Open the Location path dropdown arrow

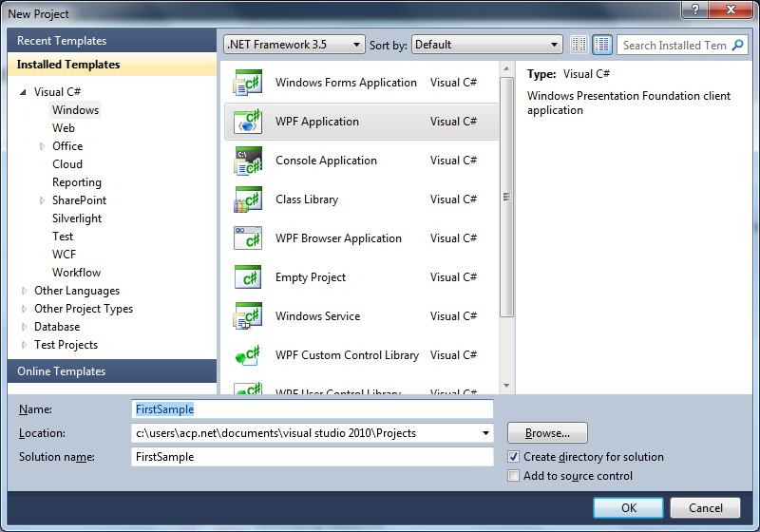[x=485, y=433]
